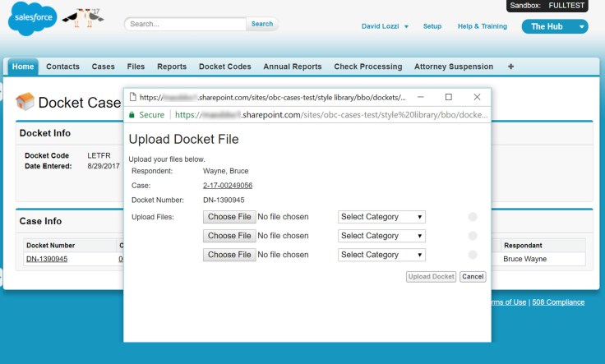Expand The Hub app menu arrow

(581, 26)
